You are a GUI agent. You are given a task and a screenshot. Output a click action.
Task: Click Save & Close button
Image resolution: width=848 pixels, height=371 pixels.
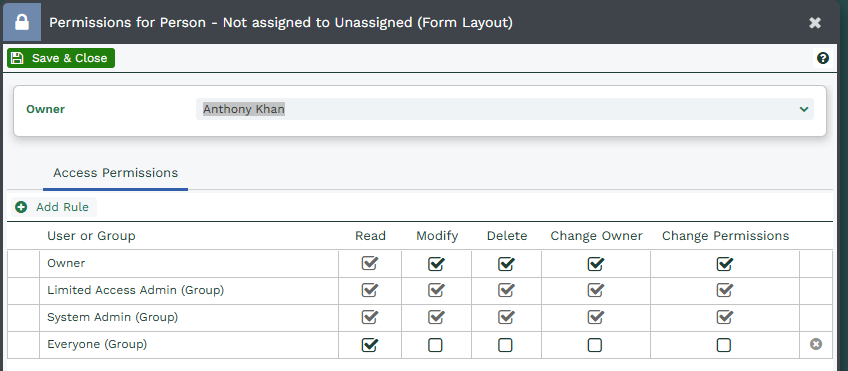click(x=61, y=58)
